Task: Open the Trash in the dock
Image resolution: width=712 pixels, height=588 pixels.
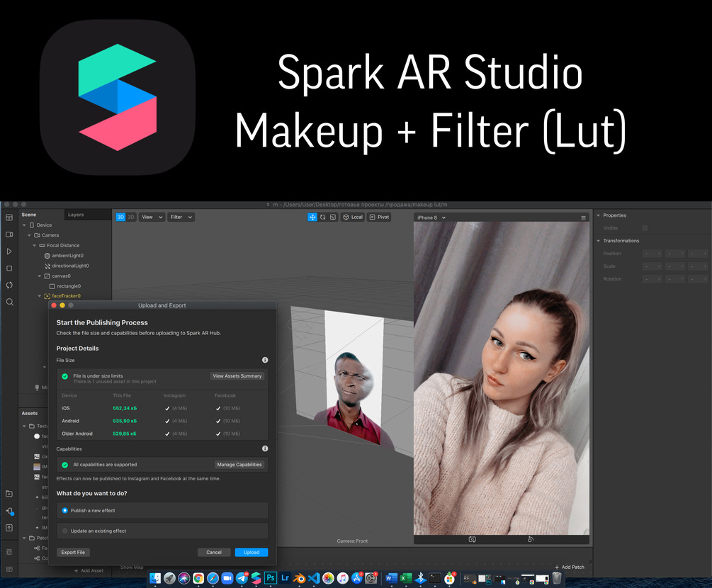Action: pos(557,578)
